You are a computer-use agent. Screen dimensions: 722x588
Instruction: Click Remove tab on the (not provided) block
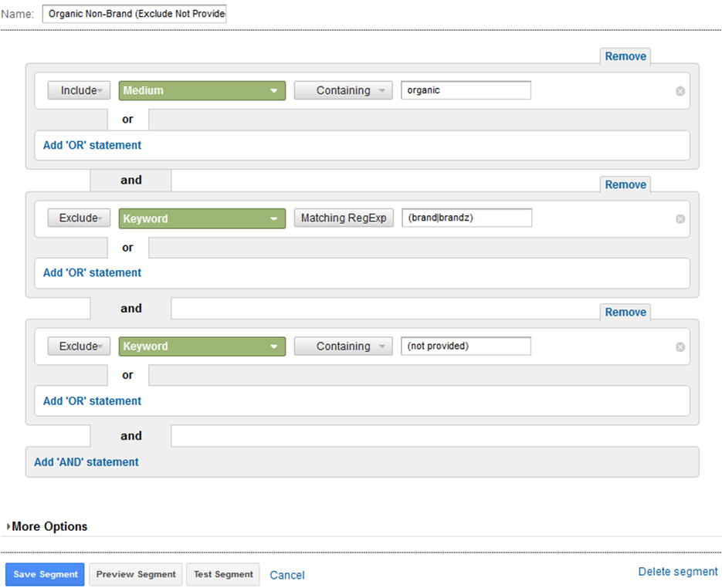click(x=625, y=313)
